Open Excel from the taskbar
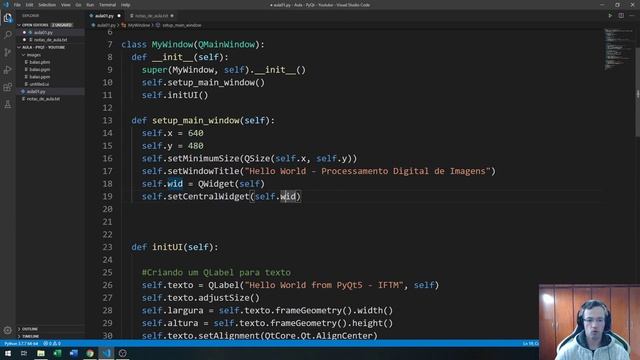The height and width of the screenshot is (360, 640). click(57, 353)
